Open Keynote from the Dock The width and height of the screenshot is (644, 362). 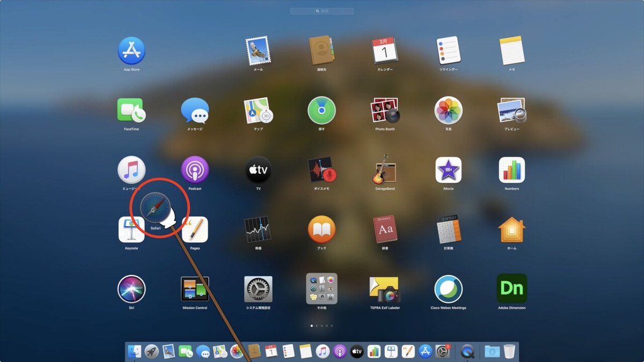click(x=391, y=351)
